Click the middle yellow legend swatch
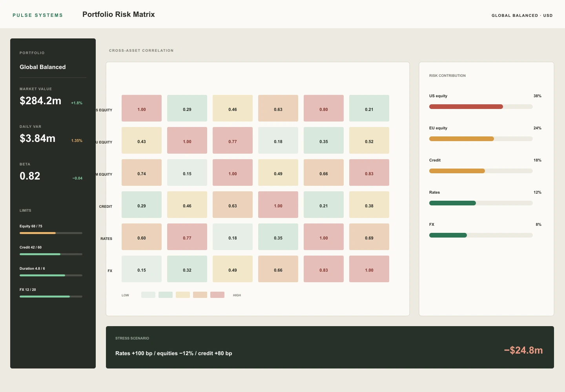This screenshot has height=392, width=565. pos(183,295)
